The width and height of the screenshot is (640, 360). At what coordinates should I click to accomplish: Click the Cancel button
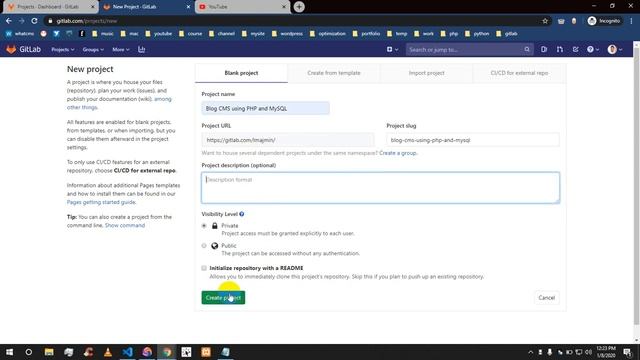point(547,298)
